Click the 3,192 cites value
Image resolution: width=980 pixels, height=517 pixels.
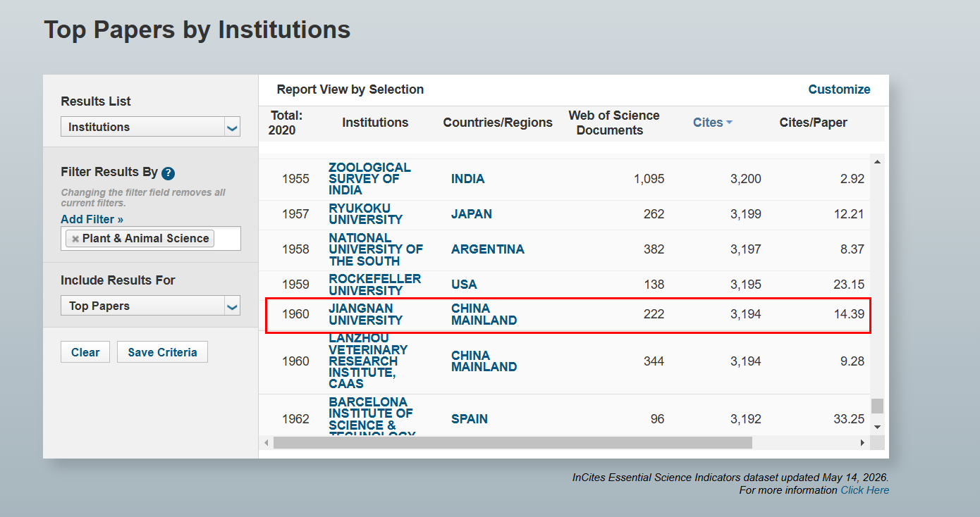746,419
